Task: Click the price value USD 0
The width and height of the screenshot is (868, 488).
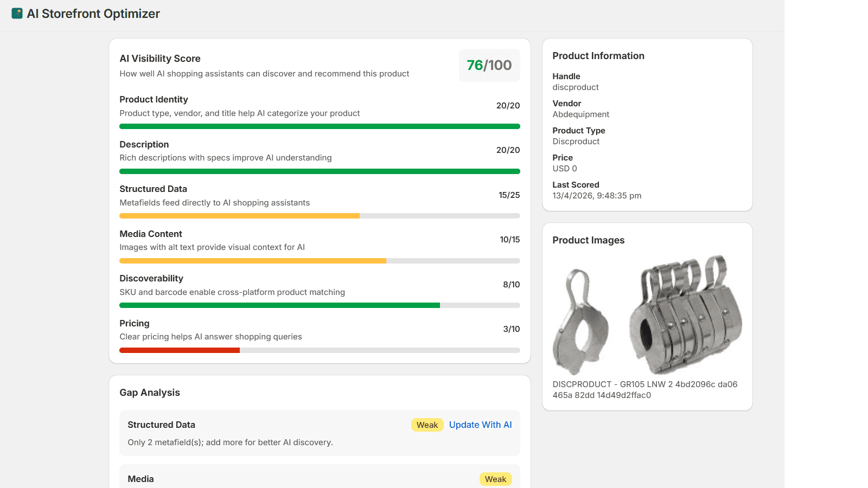Action: (x=565, y=169)
